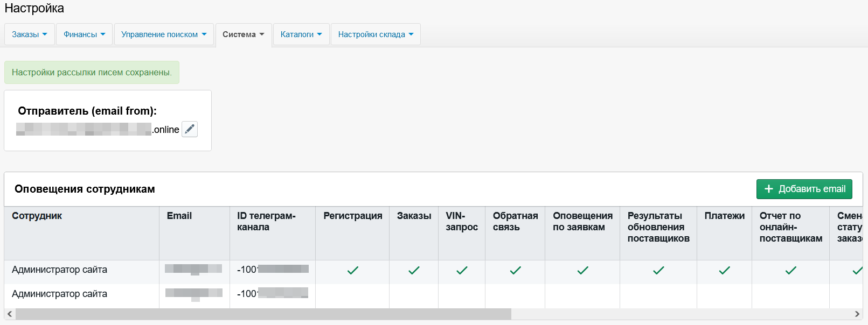Toggle VIN-запрос checkmark in first administrator row
868x325 pixels.
click(x=462, y=270)
